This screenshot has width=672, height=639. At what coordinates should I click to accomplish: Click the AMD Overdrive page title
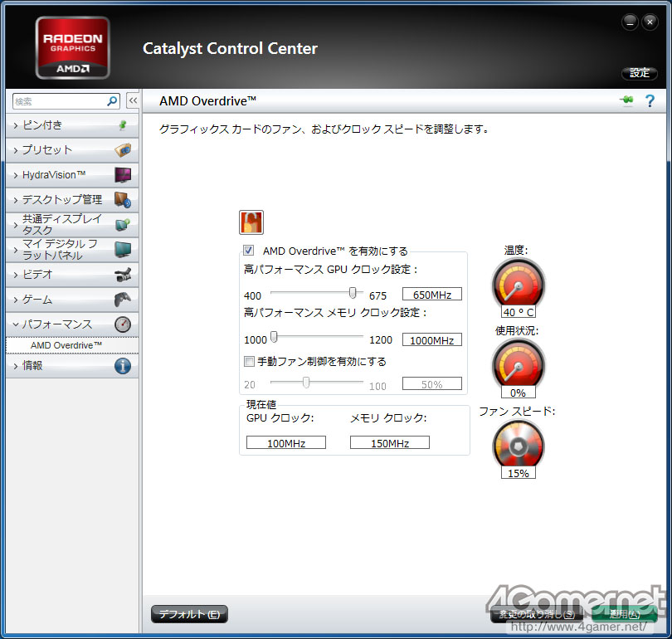coord(207,101)
